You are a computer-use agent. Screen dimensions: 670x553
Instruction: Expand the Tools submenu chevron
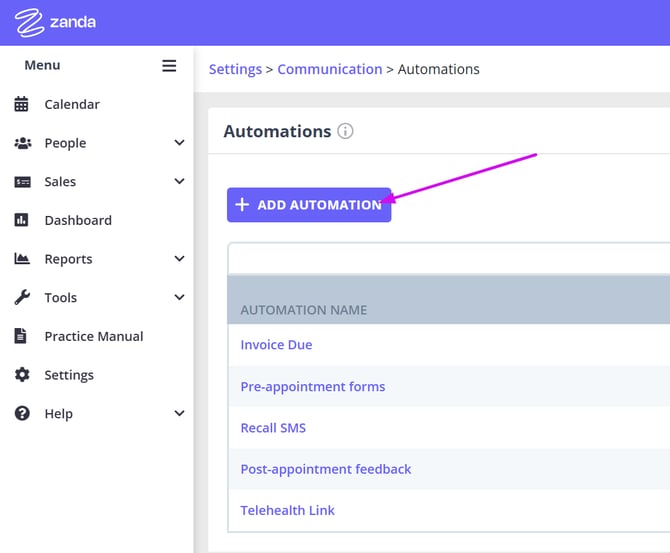(x=179, y=297)
